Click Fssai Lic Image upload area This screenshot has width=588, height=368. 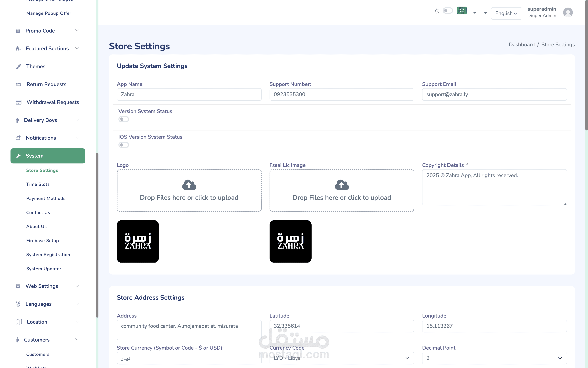[342, 191]
